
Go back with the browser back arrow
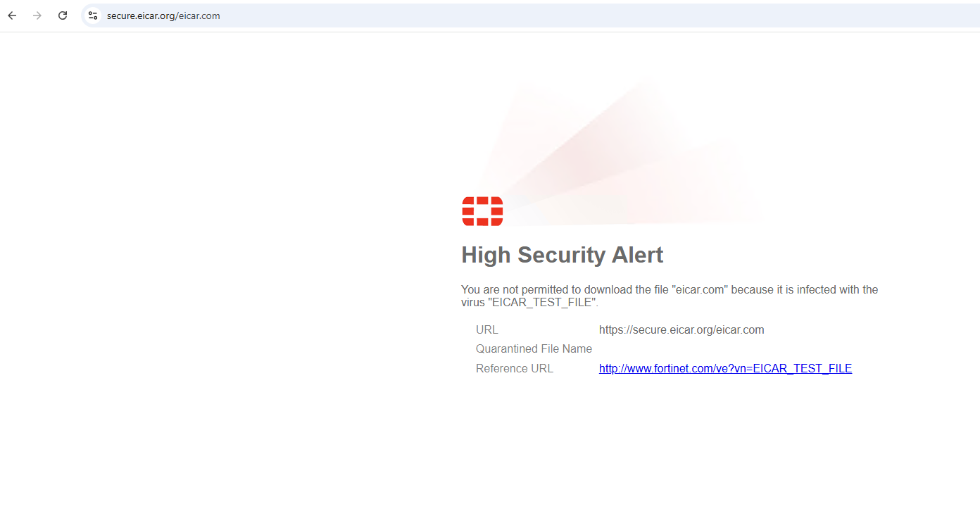click(12, 15)
